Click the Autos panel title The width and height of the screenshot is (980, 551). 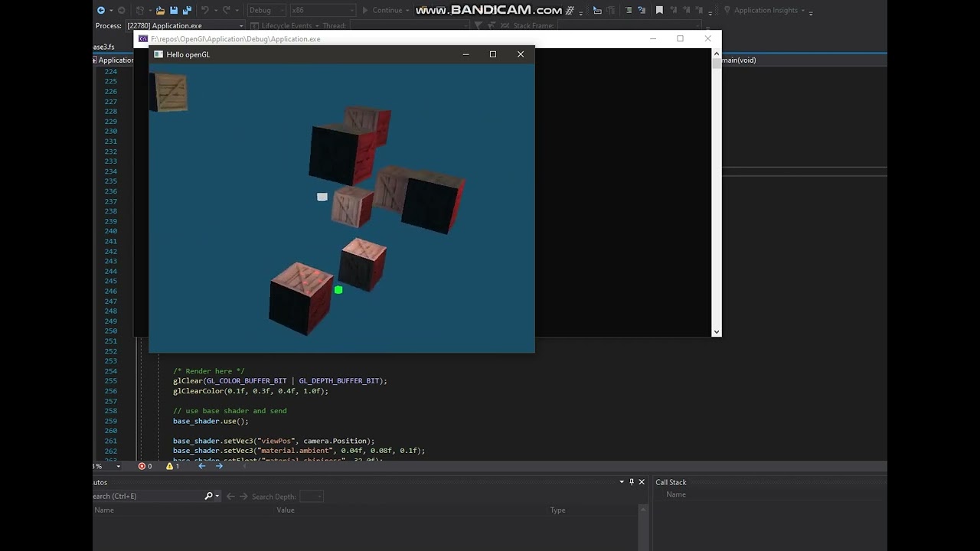pos(100,482)
